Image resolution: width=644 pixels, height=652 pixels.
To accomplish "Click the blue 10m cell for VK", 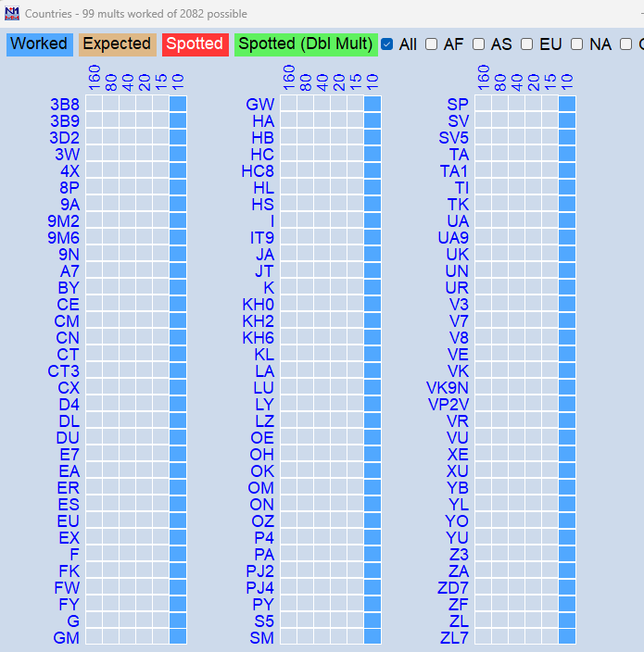I will click(x=567, y=371).
